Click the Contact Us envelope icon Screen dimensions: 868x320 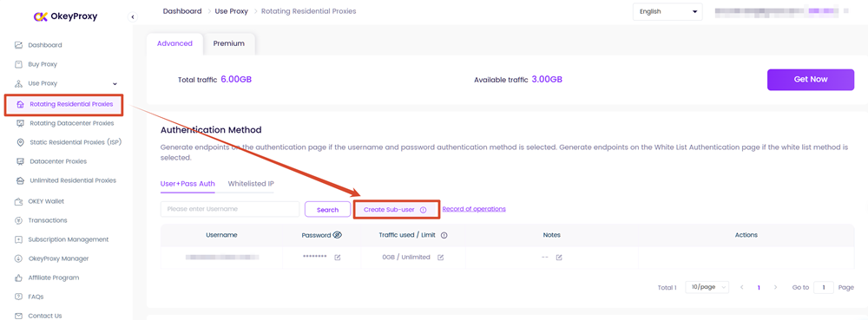[x=19, y=317]
